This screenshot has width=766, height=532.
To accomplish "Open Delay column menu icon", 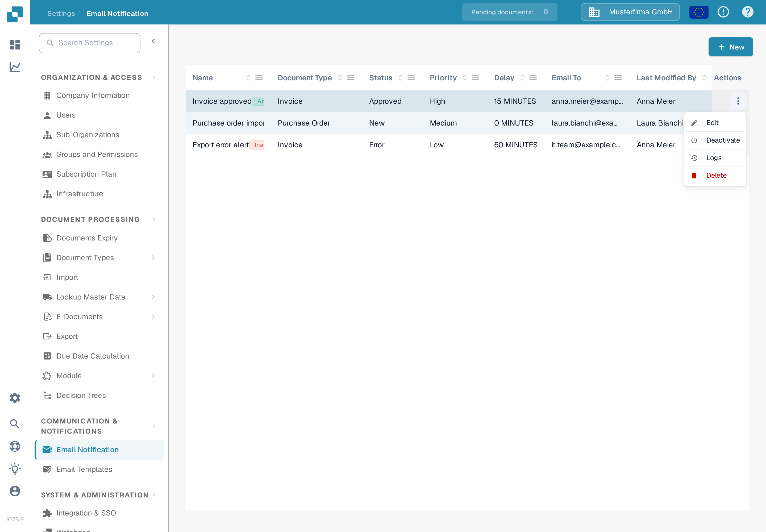I will (533, 78).
